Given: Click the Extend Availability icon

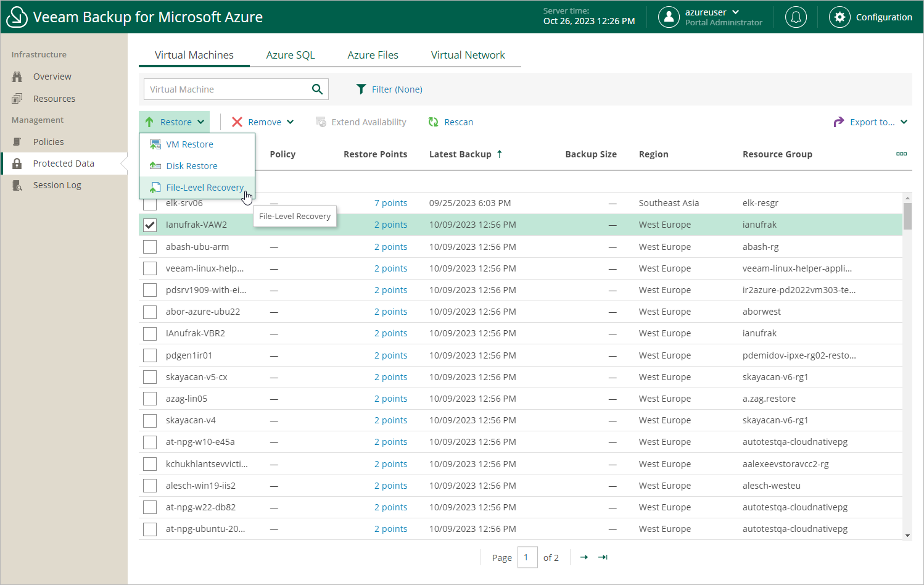Looking at the screenshot, I should pos(321,122).
